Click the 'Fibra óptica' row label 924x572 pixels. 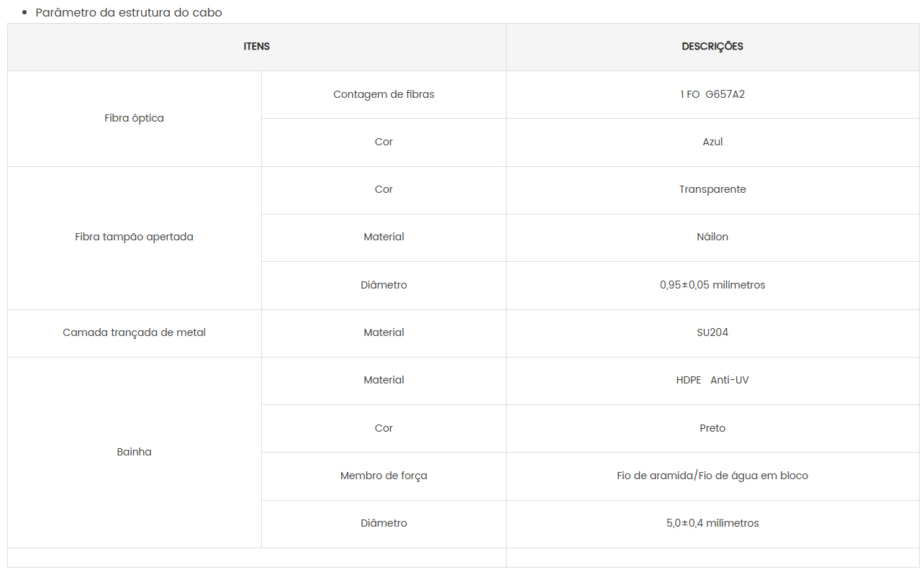[x=134, y=118]
